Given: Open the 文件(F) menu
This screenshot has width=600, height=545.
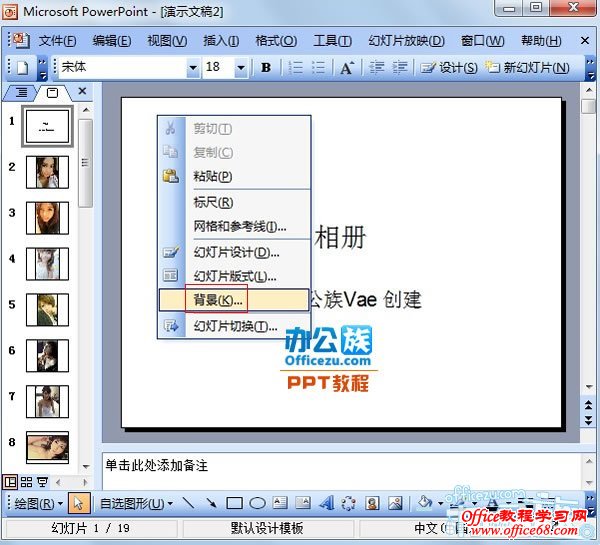Looking at the screenshot, I should tap(57, 41).
